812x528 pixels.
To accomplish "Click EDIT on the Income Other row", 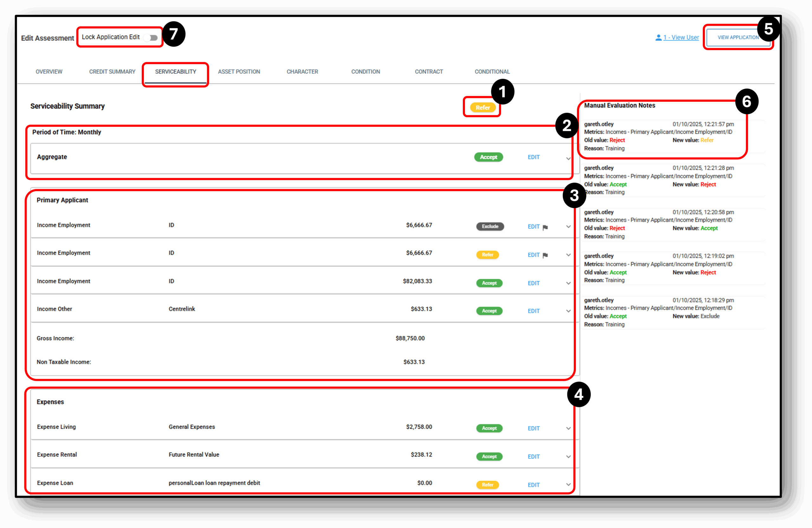I will coord(533,311).
